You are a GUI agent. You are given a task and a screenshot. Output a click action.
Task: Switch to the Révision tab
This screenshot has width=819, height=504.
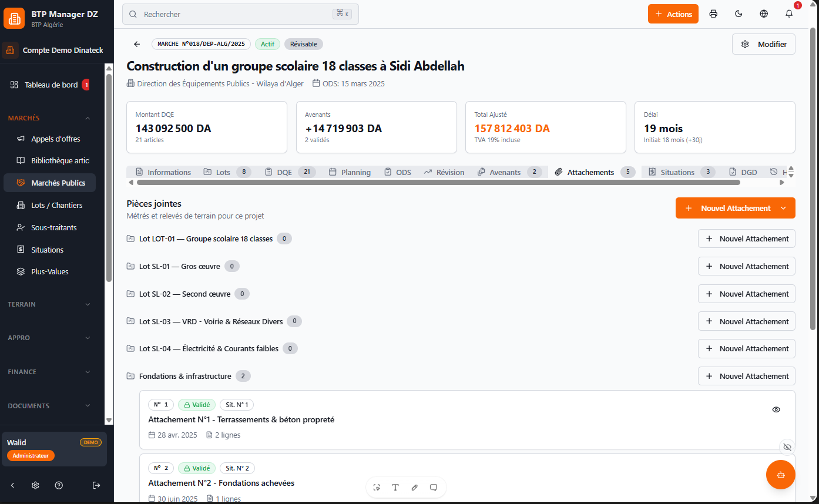444,172
